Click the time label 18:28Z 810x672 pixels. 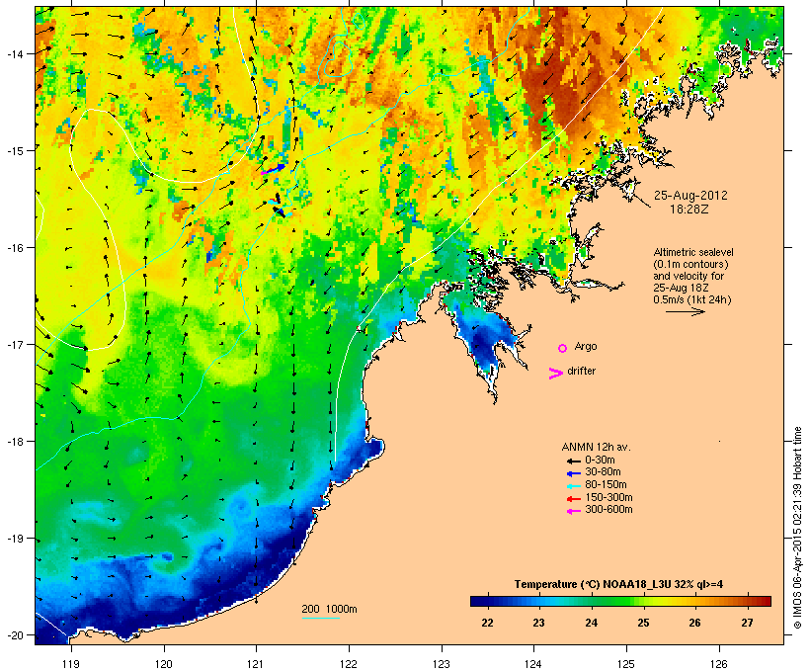point(689,210)
